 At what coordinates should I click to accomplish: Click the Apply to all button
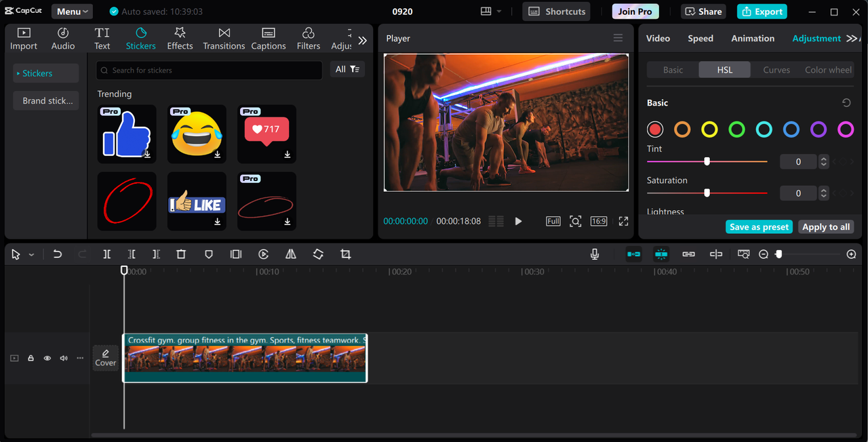click(825, 227)
